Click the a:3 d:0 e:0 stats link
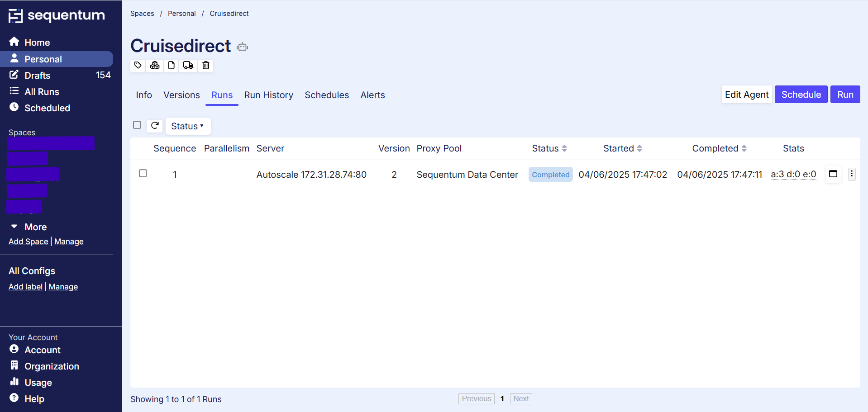This screenshot has width=868, height=412. tap(793, 175)
